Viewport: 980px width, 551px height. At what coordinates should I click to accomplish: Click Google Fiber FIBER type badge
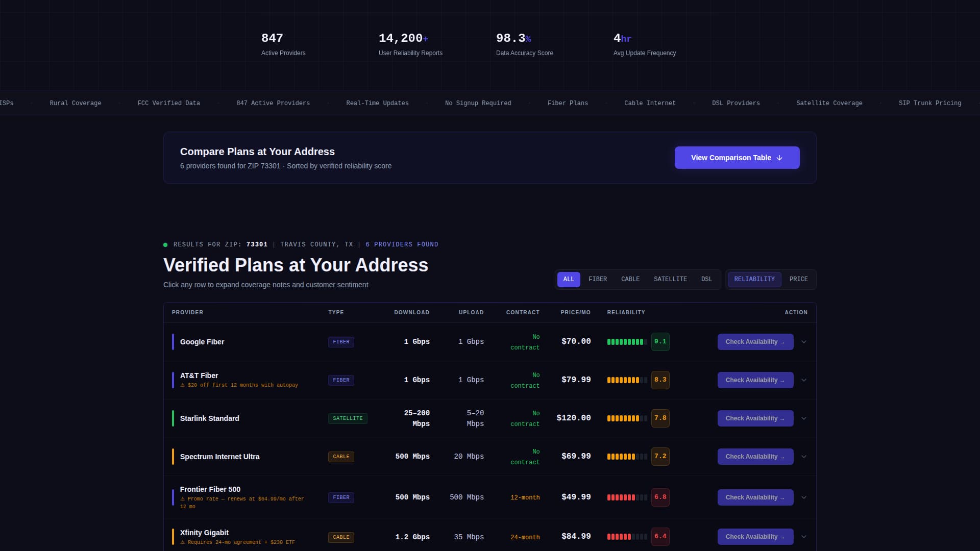tap(341, 342)
